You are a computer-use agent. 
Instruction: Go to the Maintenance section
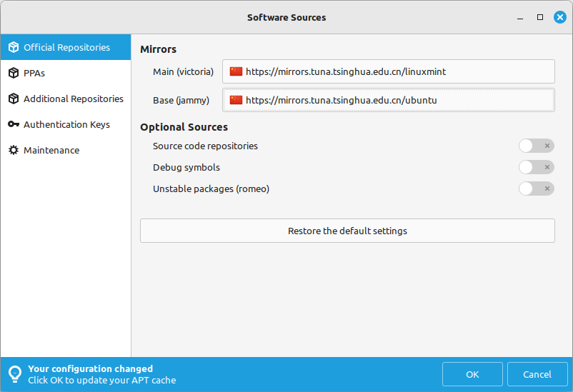tap(51, 151)
